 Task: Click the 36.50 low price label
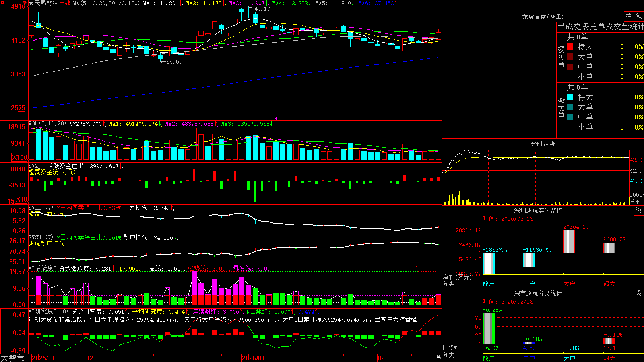tap(174, 62)
